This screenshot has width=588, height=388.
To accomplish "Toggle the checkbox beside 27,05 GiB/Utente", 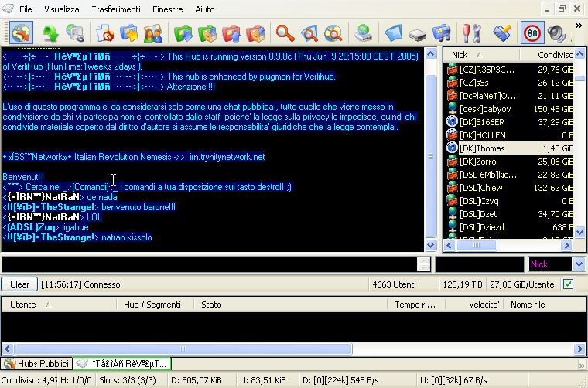I will pos(569,284).
